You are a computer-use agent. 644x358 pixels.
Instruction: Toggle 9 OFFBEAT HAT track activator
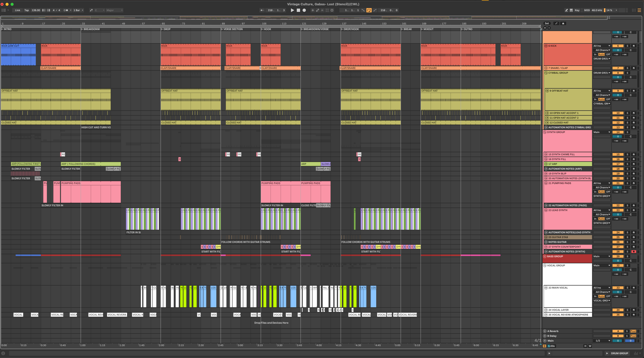[x=618, y=91]
